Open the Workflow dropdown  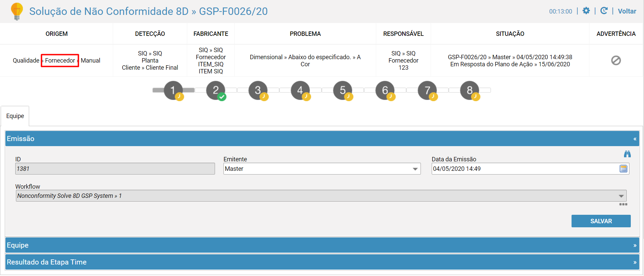pos(321,196)
